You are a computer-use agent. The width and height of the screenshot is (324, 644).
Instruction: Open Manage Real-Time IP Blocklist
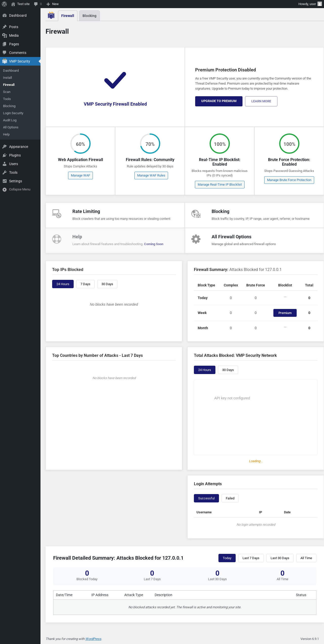click(220, 185)
